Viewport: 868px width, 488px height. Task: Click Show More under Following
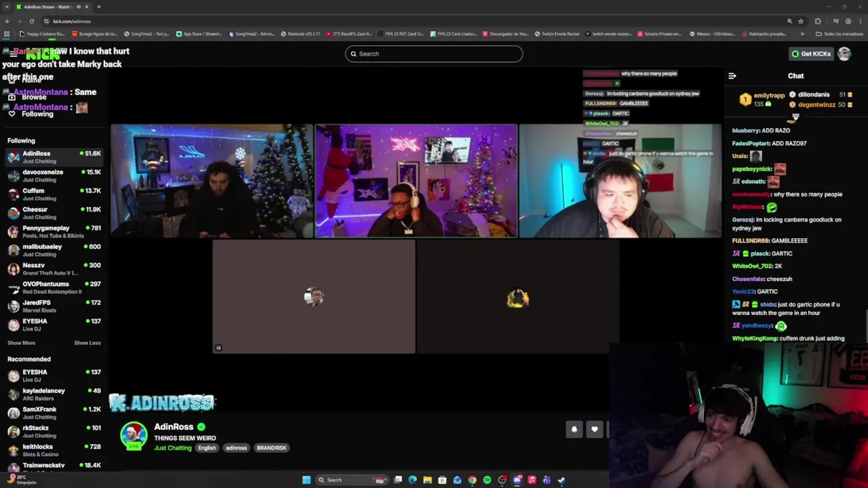(21, 343)
